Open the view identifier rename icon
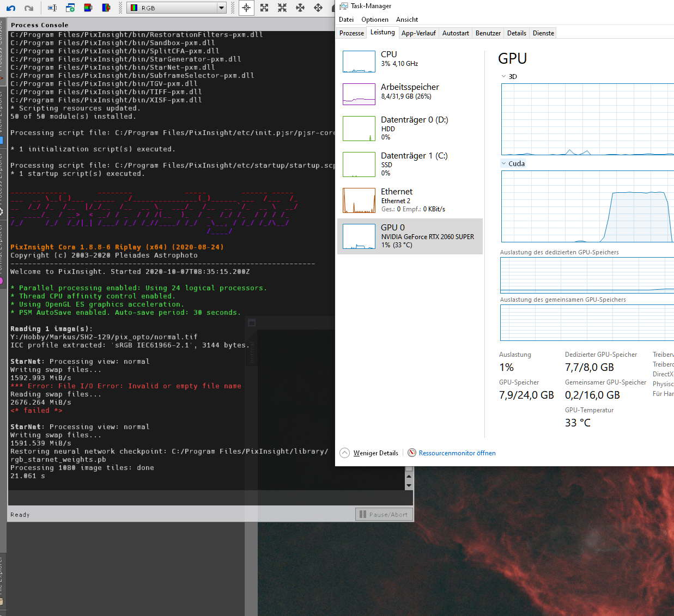 tap(52, 8)
